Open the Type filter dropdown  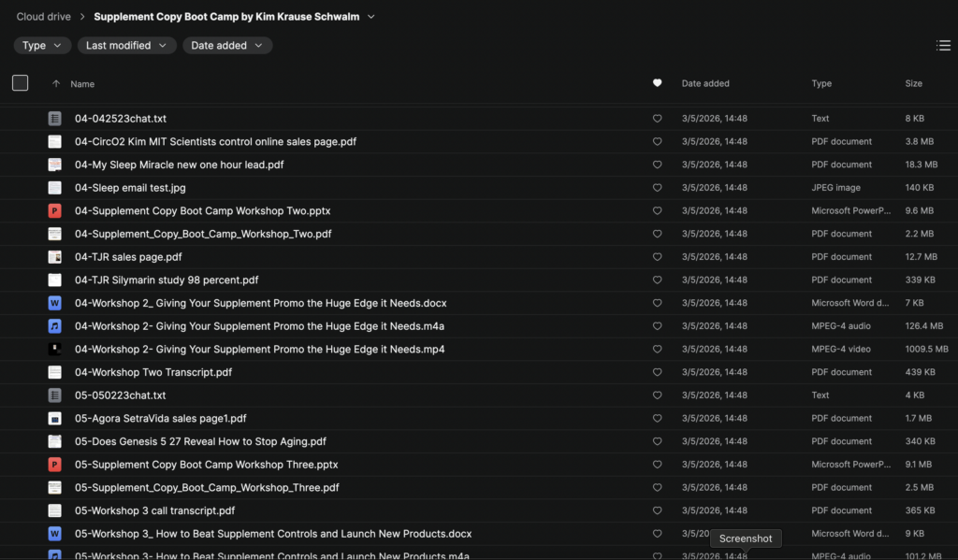pos(42,45)
